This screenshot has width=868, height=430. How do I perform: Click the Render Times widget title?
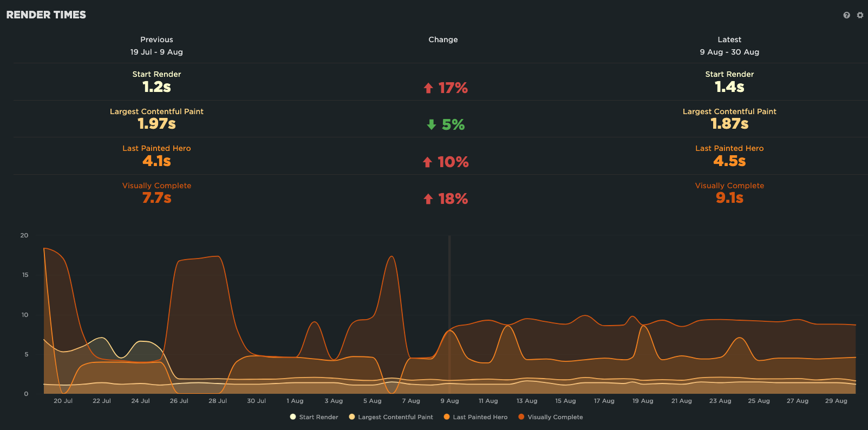point(46,15)
